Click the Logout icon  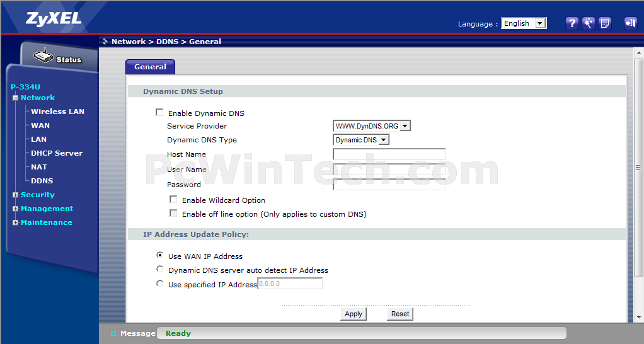click(x=630, y=23)
